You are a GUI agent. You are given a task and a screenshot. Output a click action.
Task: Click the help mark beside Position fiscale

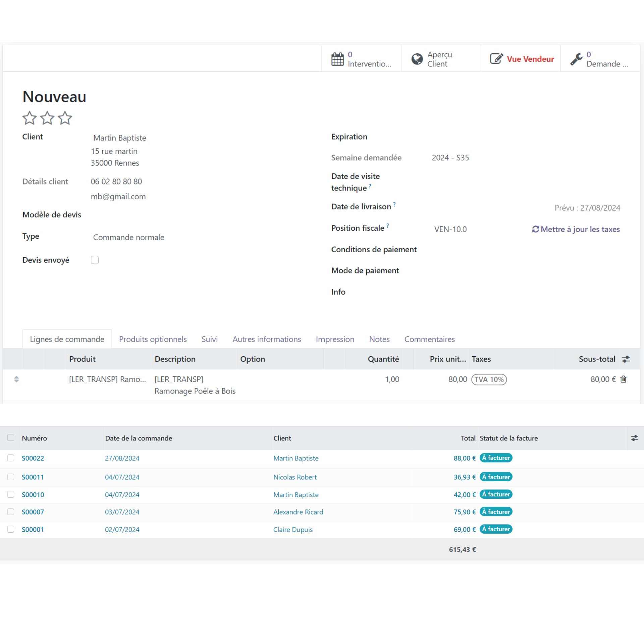coord(387,225)
